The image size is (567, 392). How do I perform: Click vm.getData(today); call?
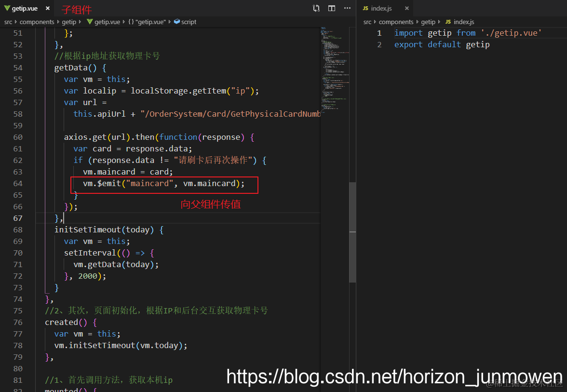116,264
